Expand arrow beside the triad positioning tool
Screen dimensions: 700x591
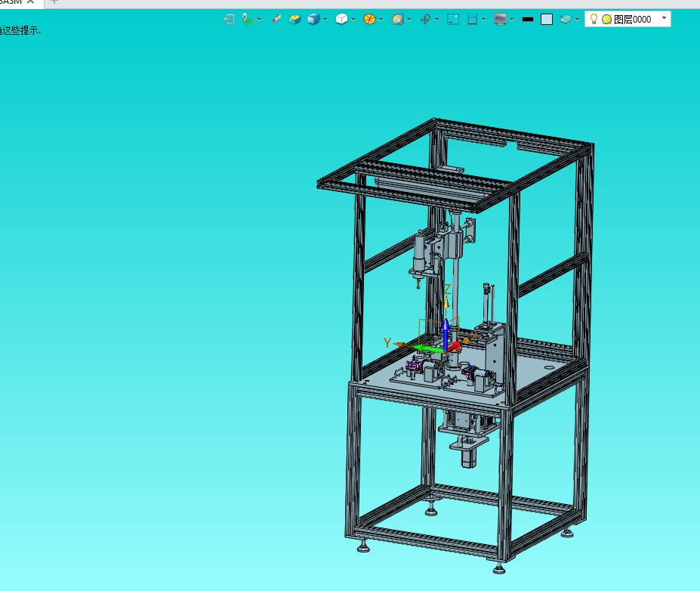pyautogui.click(x=259, y=20)
